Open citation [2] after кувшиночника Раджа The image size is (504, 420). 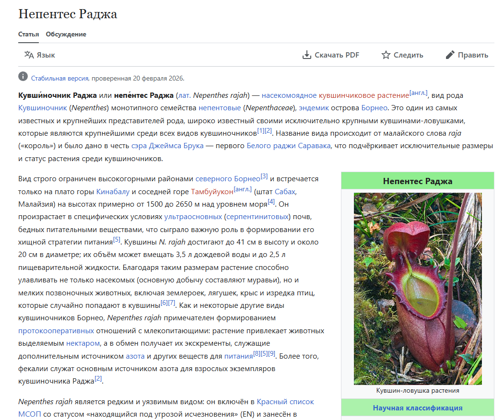98,379
